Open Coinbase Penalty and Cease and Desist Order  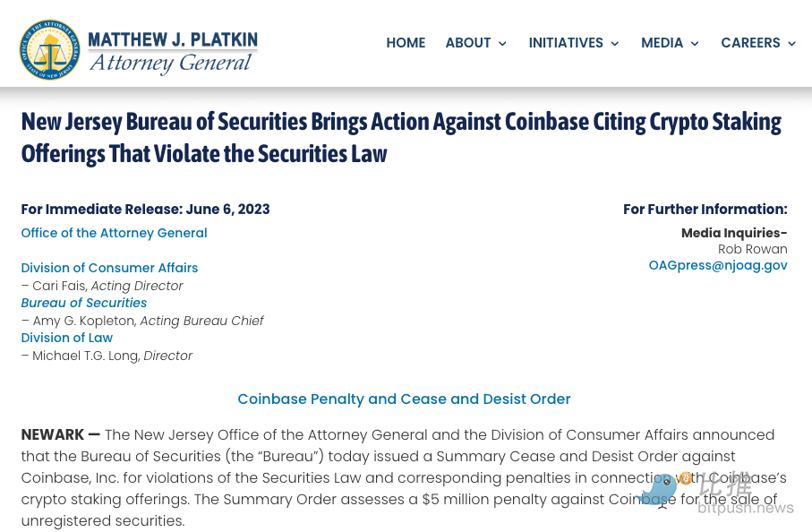click(x=404, y=399)
